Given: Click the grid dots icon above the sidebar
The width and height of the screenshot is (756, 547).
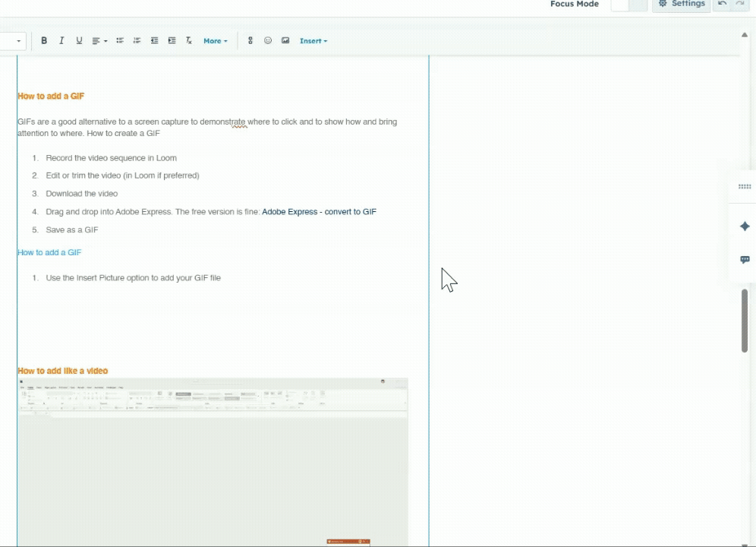Looking at the screenshot, I should (x=745, y=186).
